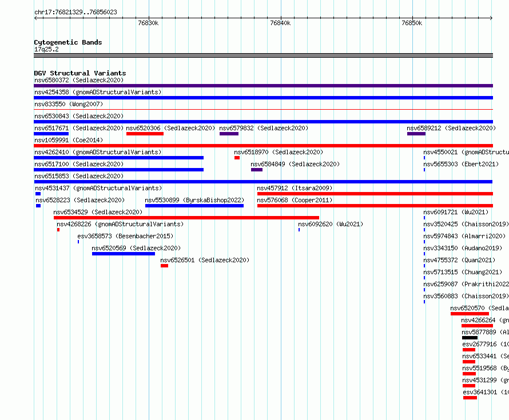The width and height of the screenshot is (509, 420).
Task: Click nsv6517100 (Sedlazeck2020) label
Action: point(79,164)
